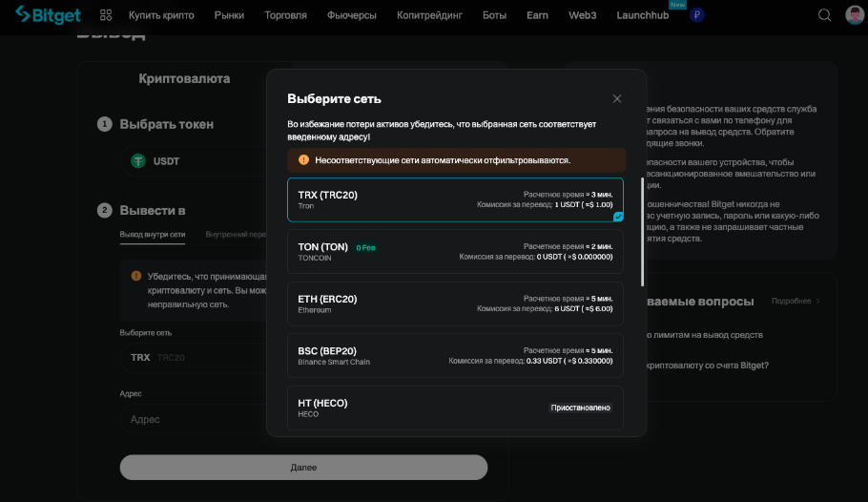Click the Приостановлено status label
Screen dimensions: 868x502
coord(580,408)
